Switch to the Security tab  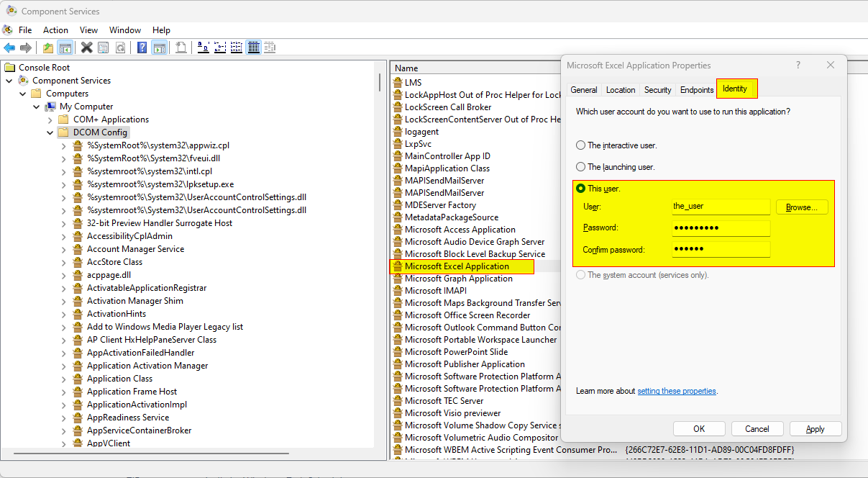(x=657, y=90)
